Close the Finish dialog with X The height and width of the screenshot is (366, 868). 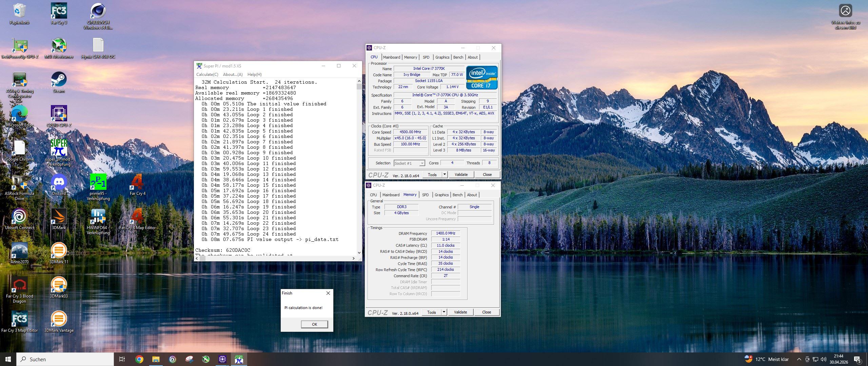click(x=328, y=293)
